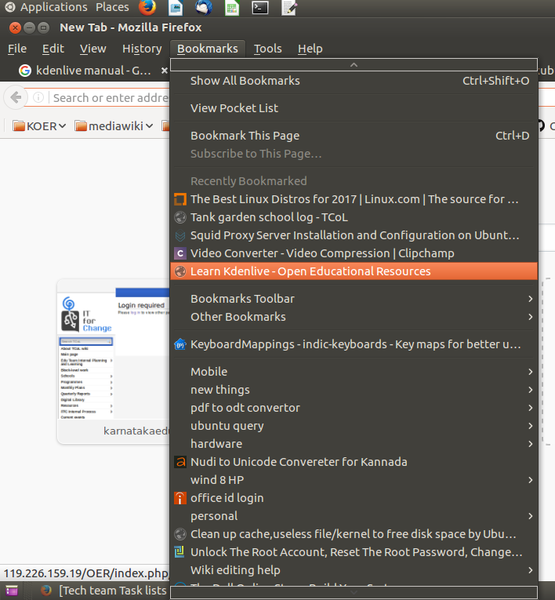555x600 pixels.
Task: Open the text editor icon in top panel
Action: (x=289, y=8)
